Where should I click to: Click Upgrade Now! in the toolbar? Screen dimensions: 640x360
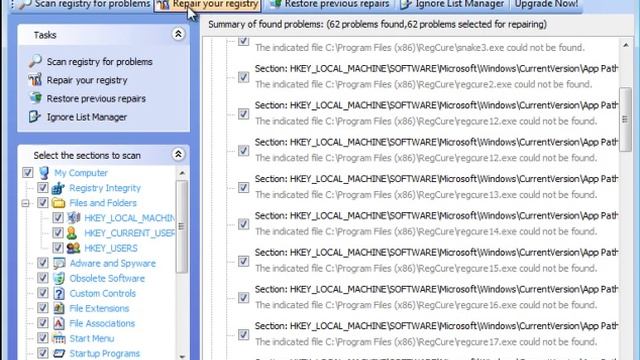546,5
